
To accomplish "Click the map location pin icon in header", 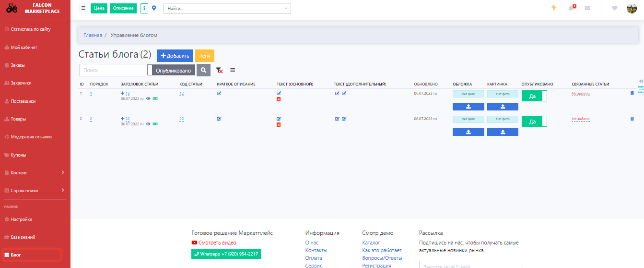I will pyautogui.click(x=154, y=8).
